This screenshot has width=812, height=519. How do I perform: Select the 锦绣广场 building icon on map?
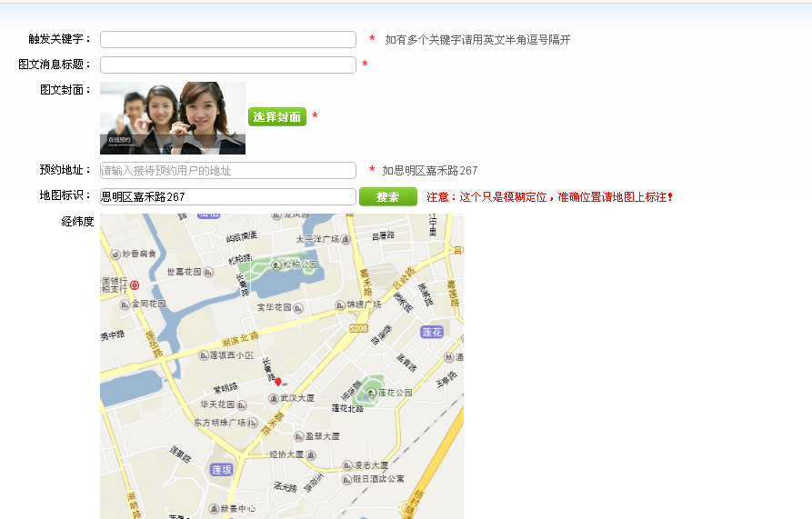tap(340, 304)
